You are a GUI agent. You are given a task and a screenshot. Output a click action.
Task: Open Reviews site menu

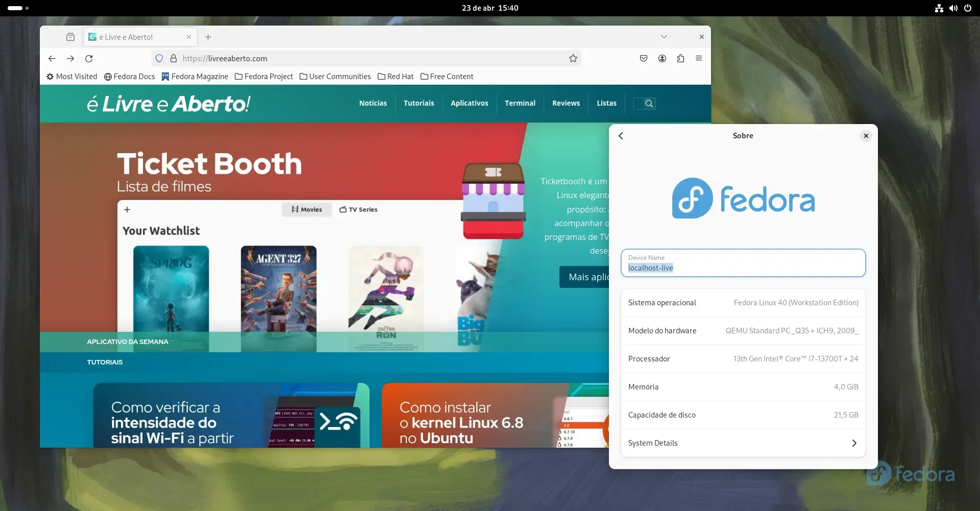pos(566,103)
